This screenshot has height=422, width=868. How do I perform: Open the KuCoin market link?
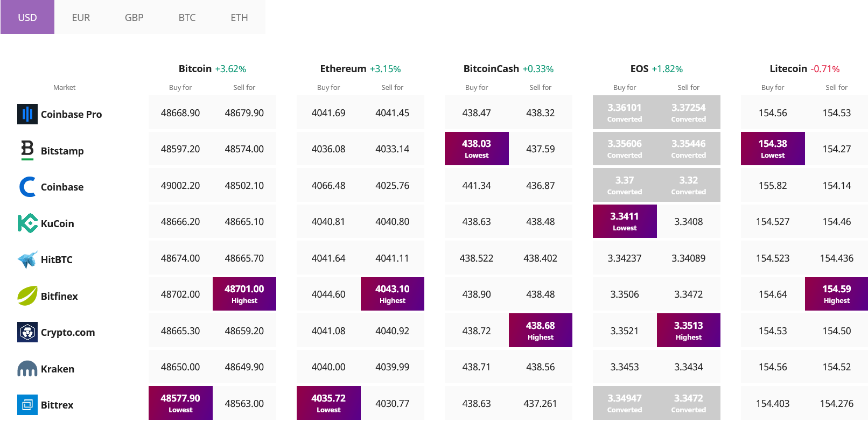tap(58, 223)
